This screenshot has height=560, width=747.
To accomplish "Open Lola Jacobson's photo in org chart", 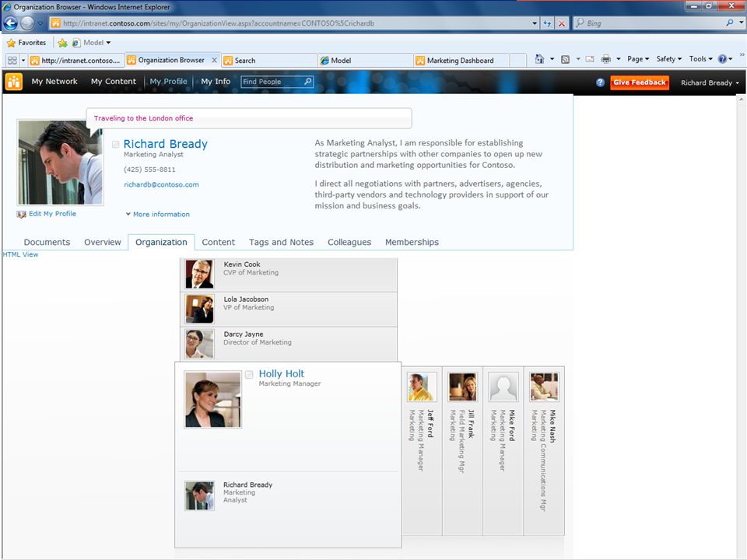I will coord(199,309).
